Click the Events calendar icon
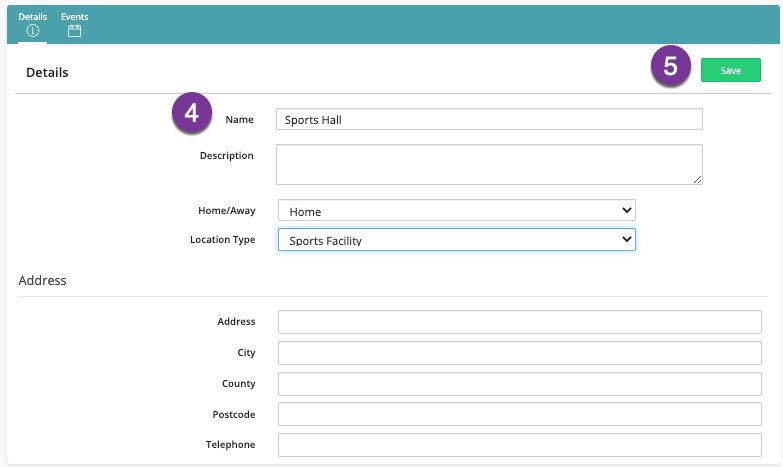This screenshot has height=467, width=783. (x=74, y=31)
